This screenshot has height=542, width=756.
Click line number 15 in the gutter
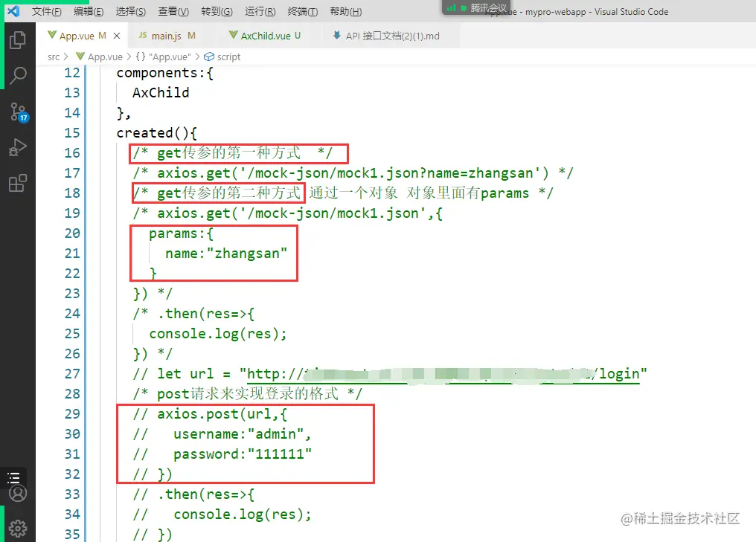(72, 133)
